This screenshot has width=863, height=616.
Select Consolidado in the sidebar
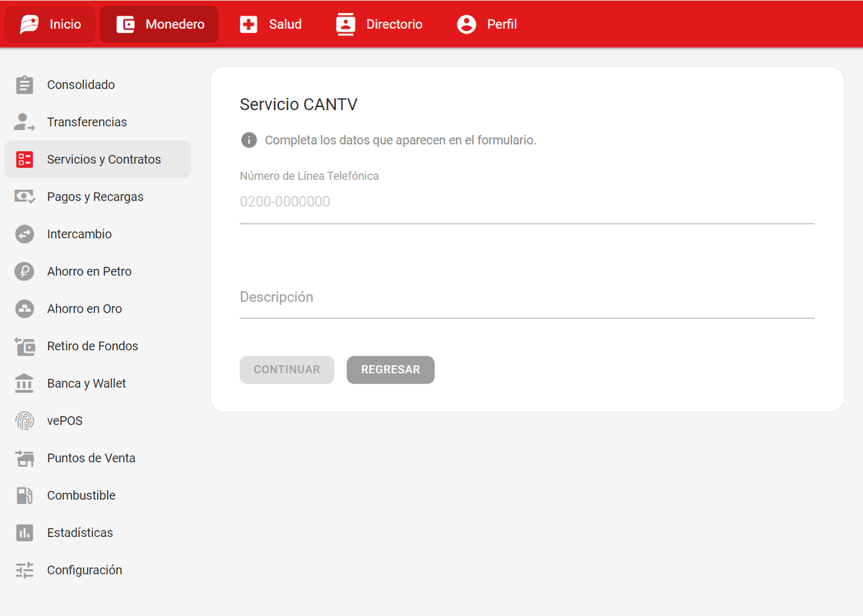[x=98, y=85]
